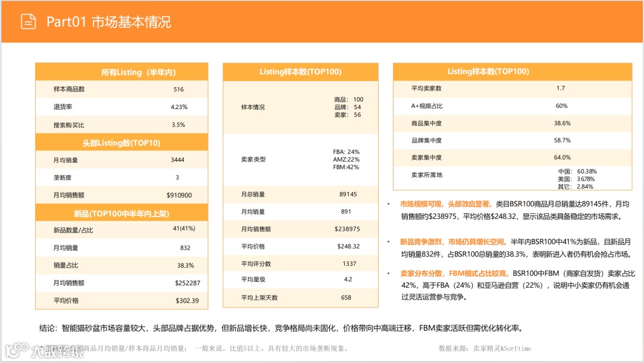The image size is (644, 363).
Task: Select the 平均上架天数 value 658
Action: 346,297
